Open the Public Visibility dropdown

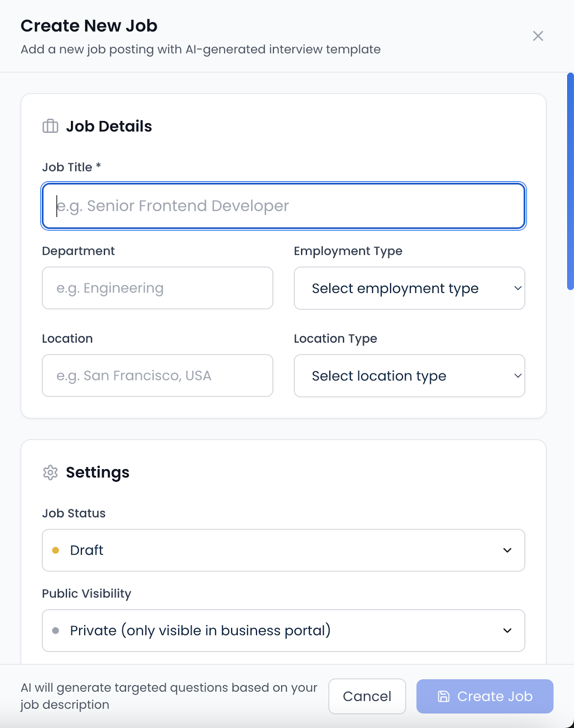[283, 630]
